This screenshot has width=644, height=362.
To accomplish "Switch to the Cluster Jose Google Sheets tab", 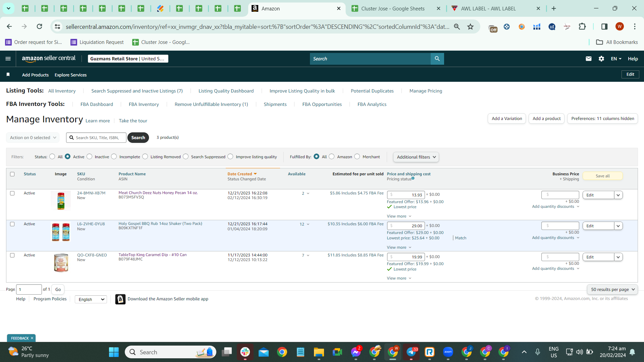I will (x=392, y=9).
